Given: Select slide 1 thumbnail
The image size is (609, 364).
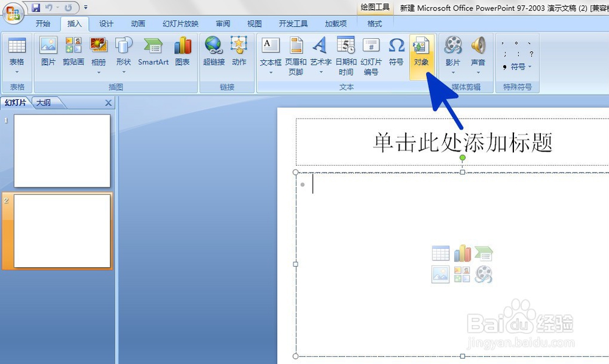Looking at the screenshot, I should pyautogui.click(x=62, y=150).
